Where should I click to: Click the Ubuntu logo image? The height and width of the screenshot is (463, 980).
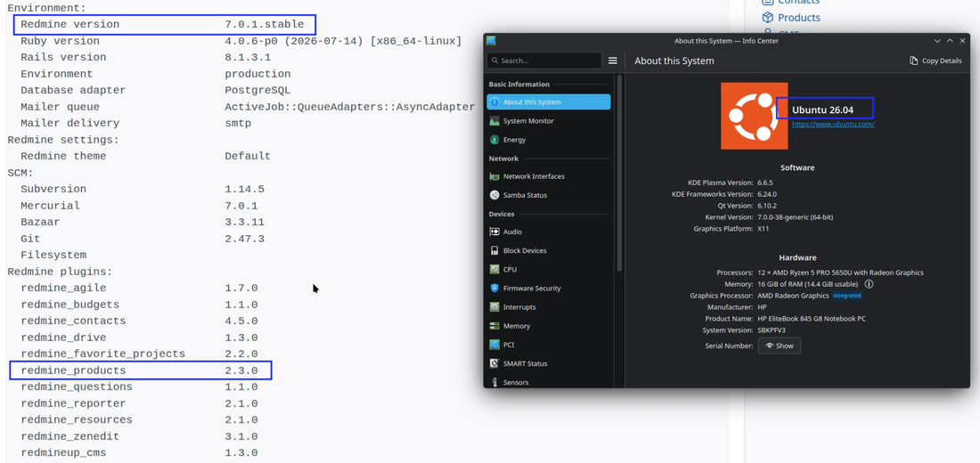(754, 117)
